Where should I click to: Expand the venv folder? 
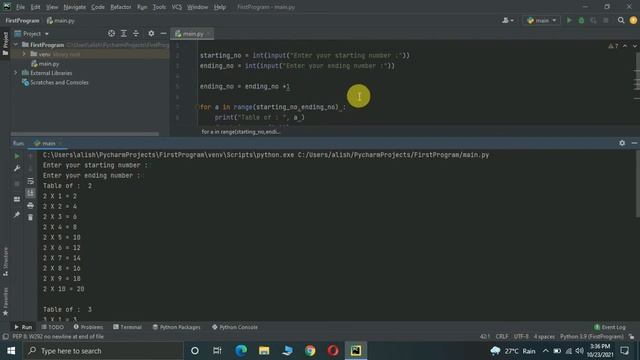[24, 54]
